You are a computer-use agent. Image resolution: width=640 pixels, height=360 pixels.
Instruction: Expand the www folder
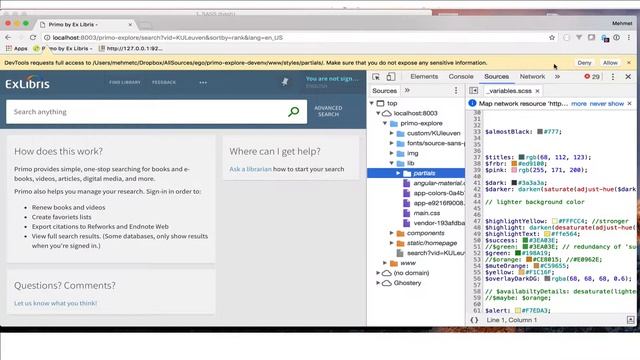(x=385, y=263)
